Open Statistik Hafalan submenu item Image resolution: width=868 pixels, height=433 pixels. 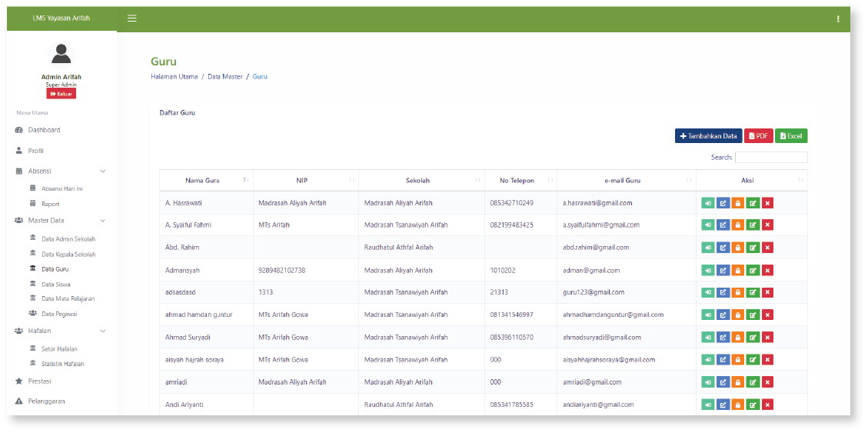click(x=62, y=364)
